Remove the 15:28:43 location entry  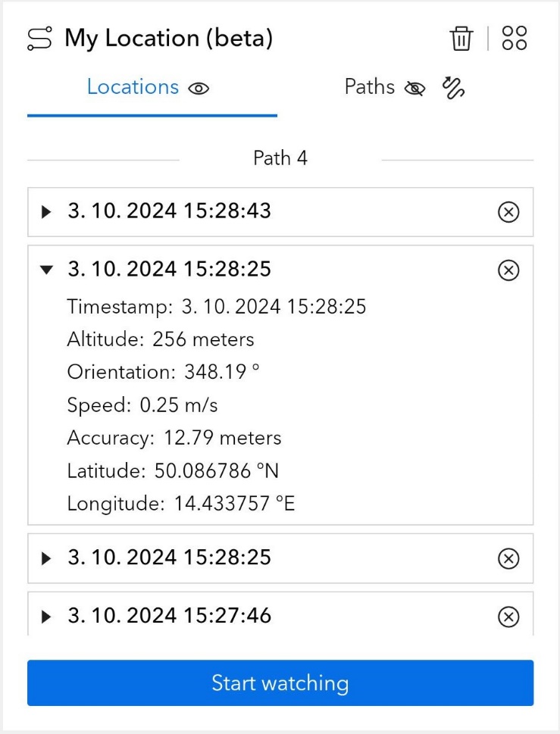pyautogui.click(x=508, y=212)
